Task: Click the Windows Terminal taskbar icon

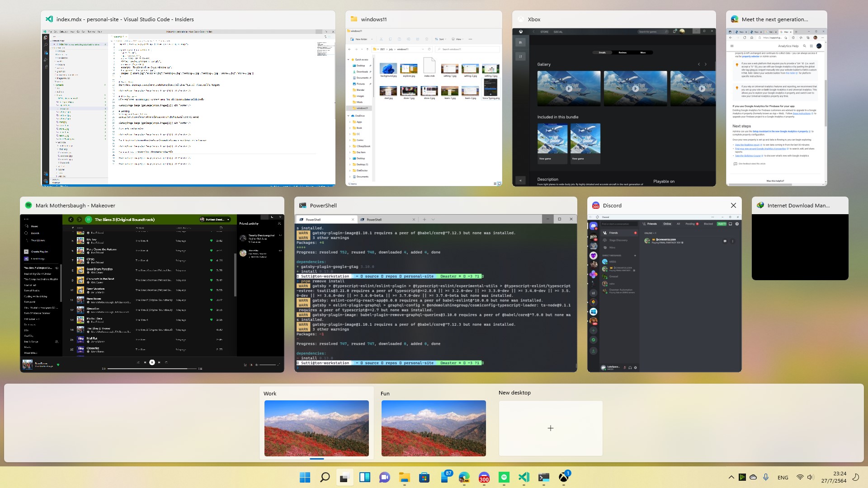Action: [x=544, y=477]
